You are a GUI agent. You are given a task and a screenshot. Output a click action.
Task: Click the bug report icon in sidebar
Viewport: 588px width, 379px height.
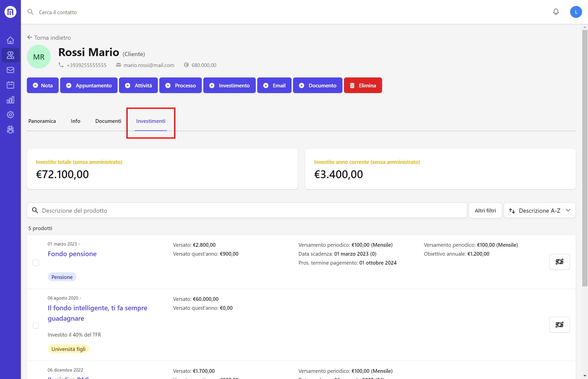(x=10, y=130)
